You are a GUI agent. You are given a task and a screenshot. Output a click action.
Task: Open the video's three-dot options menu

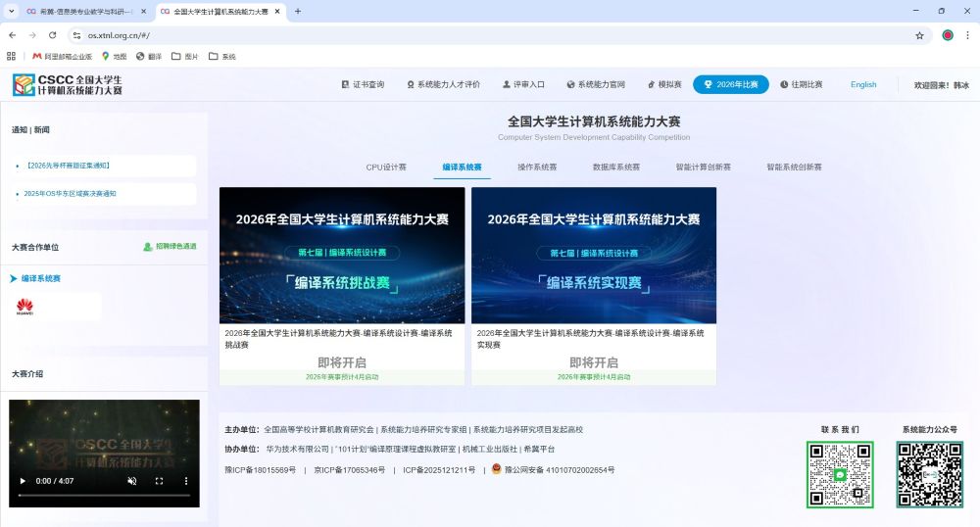pyautogui.click(x=186, y=481)
